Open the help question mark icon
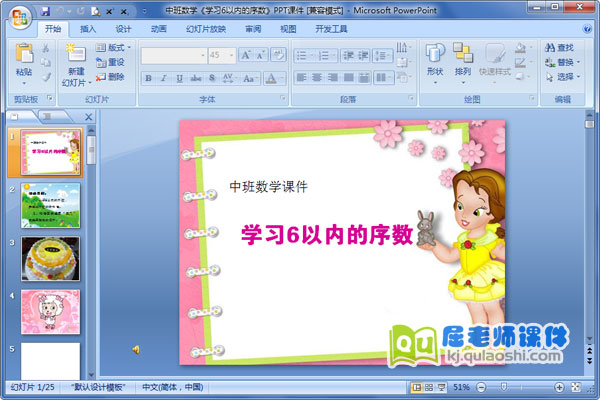The image size is (600, 400). [586, 29]
